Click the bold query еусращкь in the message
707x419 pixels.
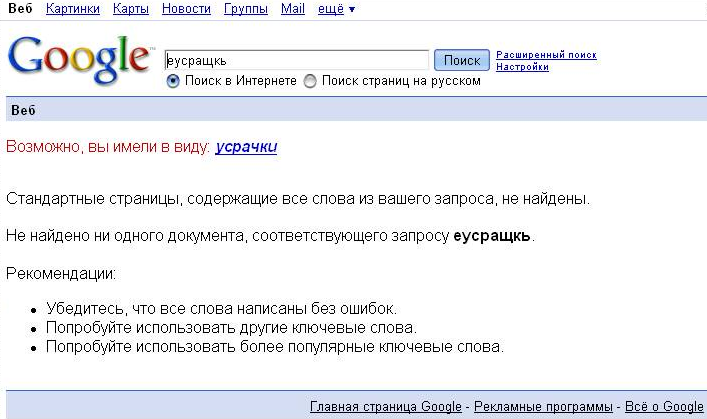coord(492,236)
